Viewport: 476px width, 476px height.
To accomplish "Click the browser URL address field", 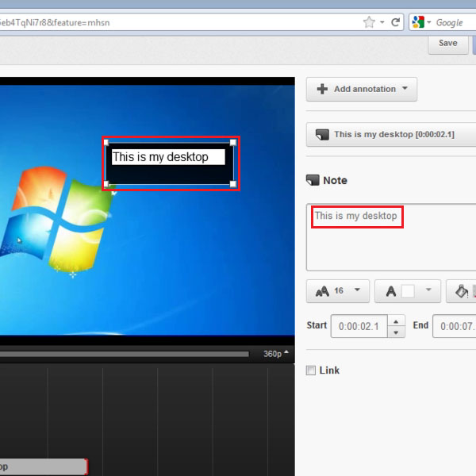I will click(179, 22).
